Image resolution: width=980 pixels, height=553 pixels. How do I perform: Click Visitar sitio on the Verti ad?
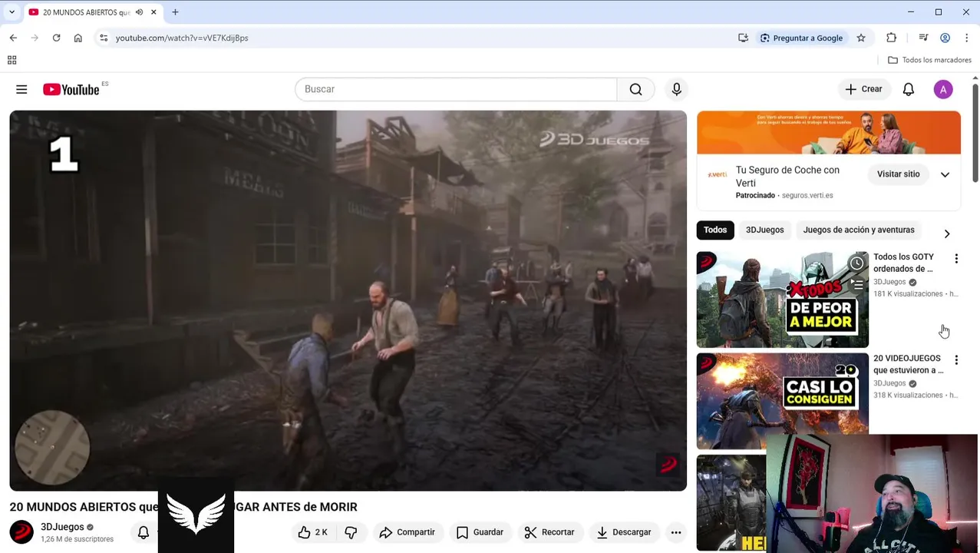pyautogui.click(x=898, y=174)
